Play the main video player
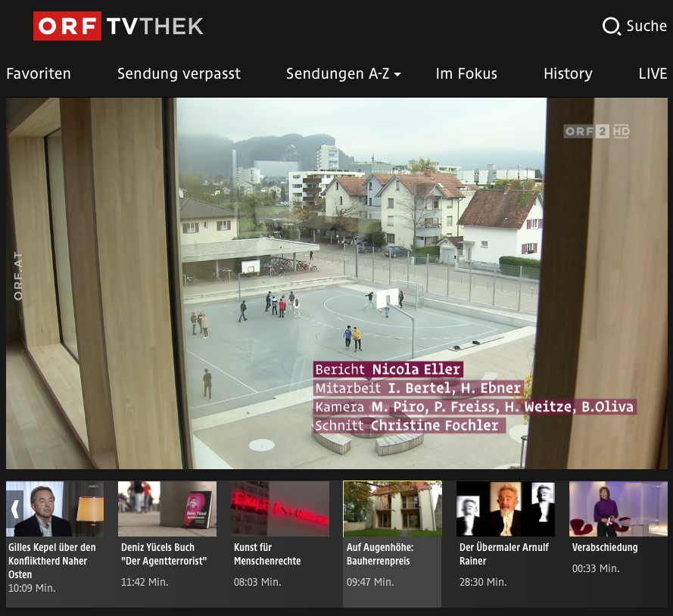 click(x=336, y=283)
